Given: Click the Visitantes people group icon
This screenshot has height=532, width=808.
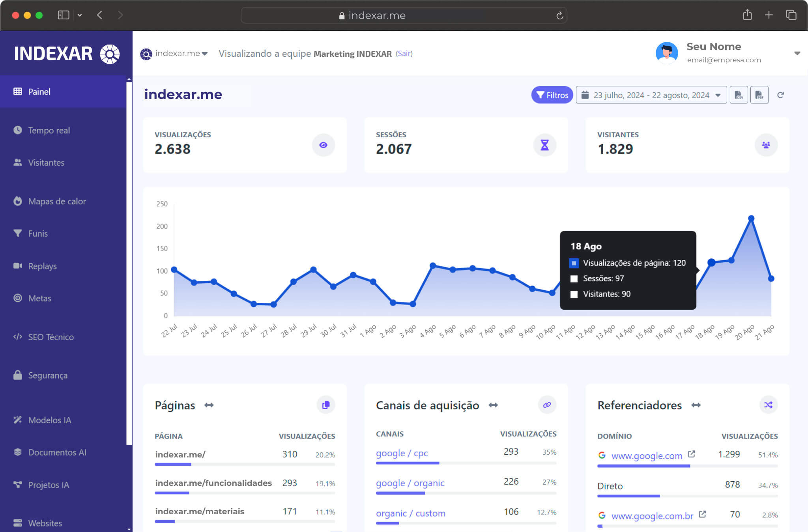Looking at the screenshot, I should (766, 145).
